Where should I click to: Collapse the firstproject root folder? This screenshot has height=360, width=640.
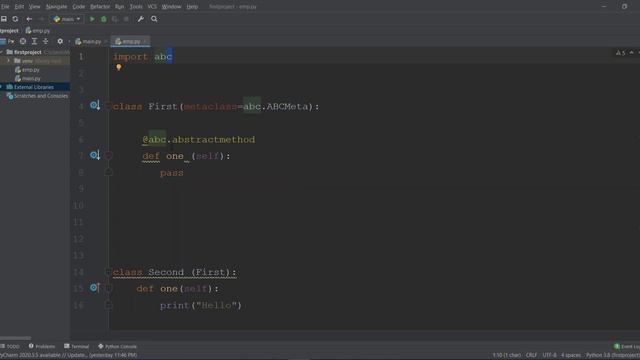(x=2, y=52)
